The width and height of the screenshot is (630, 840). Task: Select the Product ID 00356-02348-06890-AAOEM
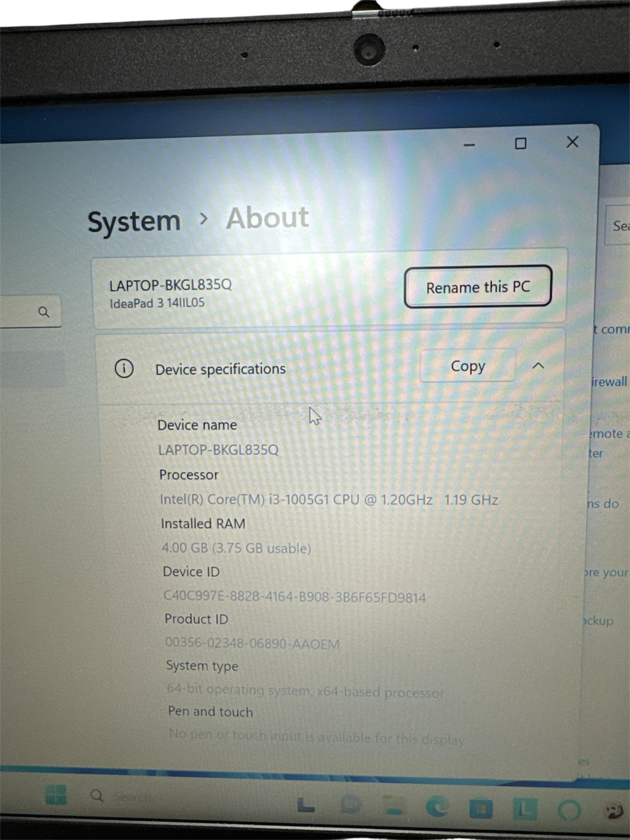[252, 643]
